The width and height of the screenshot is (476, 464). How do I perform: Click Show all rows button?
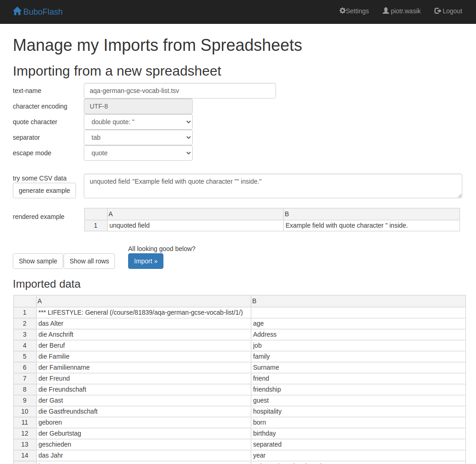(x=89, y=261)
